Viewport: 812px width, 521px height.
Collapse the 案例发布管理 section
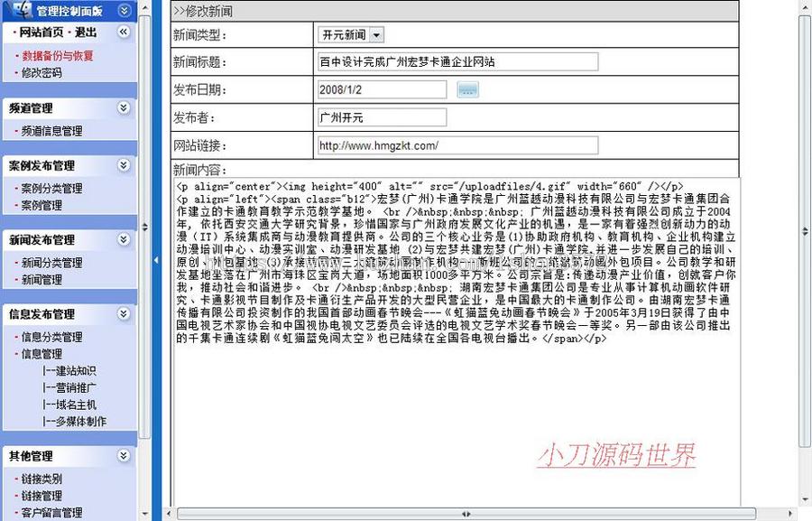coord(124,165)
